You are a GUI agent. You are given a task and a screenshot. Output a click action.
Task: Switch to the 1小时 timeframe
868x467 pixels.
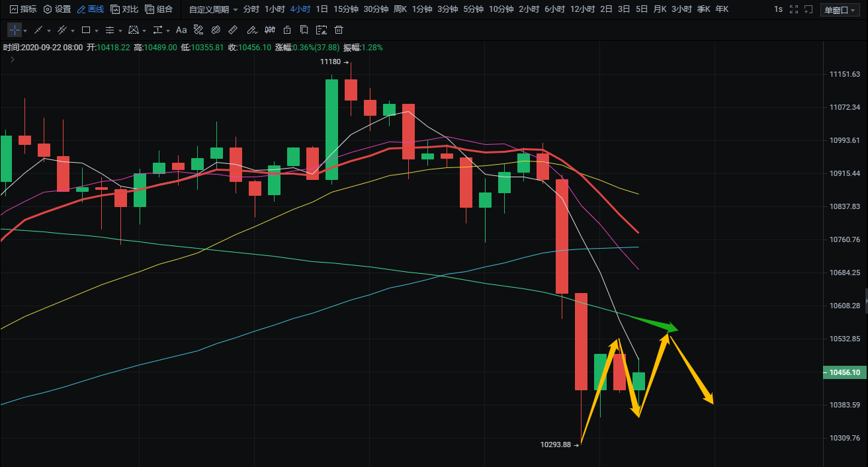click(x=275, y=9)
